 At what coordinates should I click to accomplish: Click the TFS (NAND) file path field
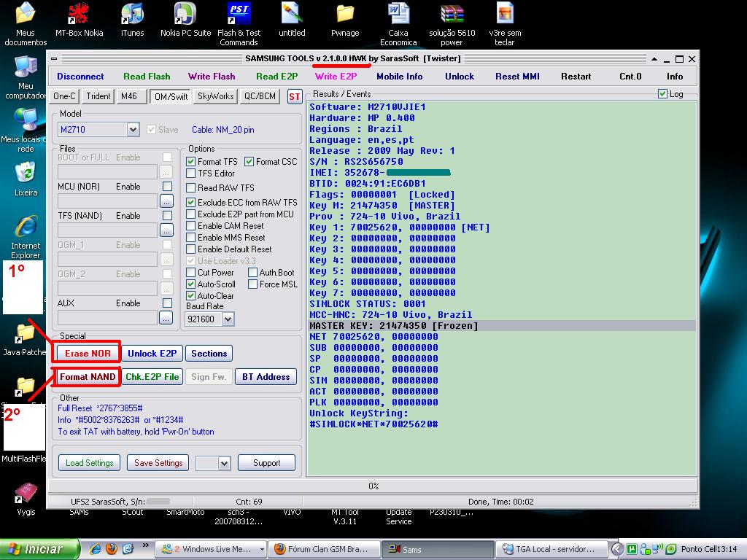107,230
